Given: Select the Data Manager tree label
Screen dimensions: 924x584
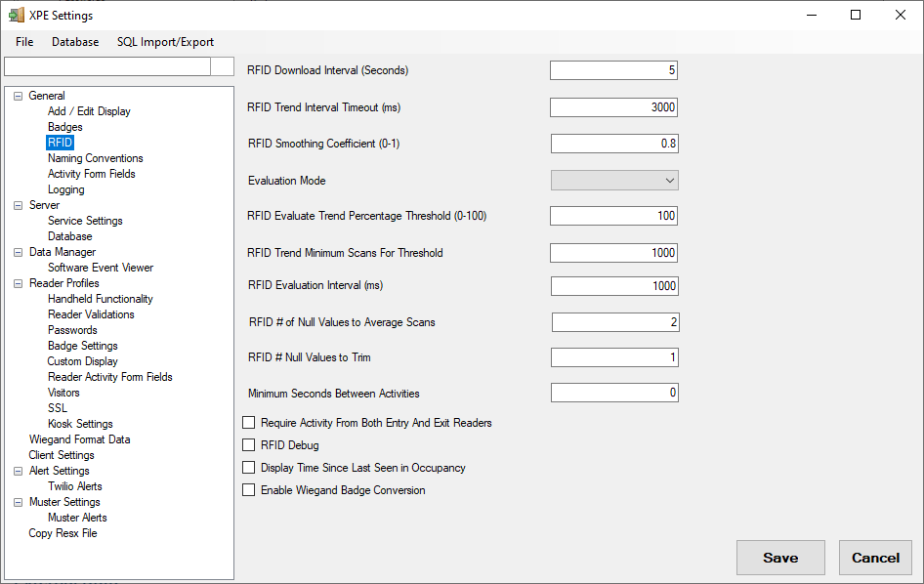Looking at the screenshot, I should coord(63,252).
